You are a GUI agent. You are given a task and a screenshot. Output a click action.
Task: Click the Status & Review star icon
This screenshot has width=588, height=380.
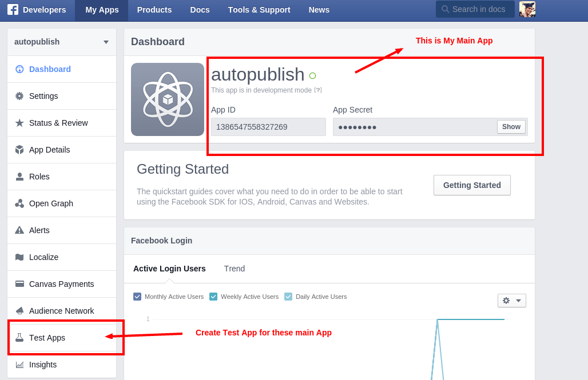pyautogui.click(x=19, y=123)
